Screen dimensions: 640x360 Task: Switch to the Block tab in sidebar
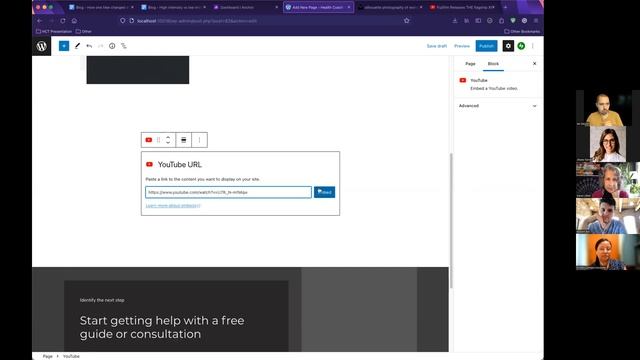(x=493, y=64)
